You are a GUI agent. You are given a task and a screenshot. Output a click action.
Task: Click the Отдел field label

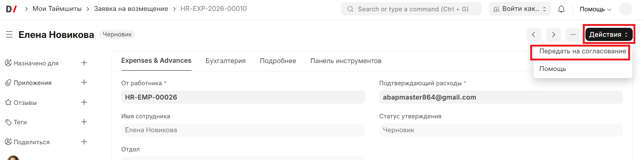130,149
